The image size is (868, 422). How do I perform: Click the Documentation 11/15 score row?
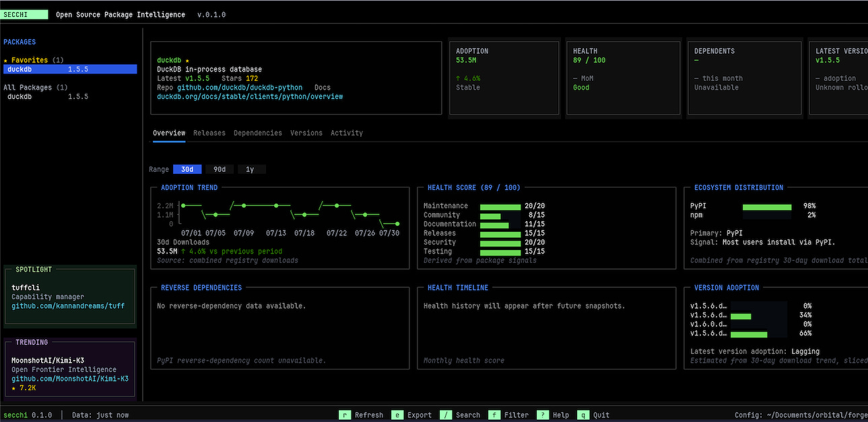(x=484, y=224)
